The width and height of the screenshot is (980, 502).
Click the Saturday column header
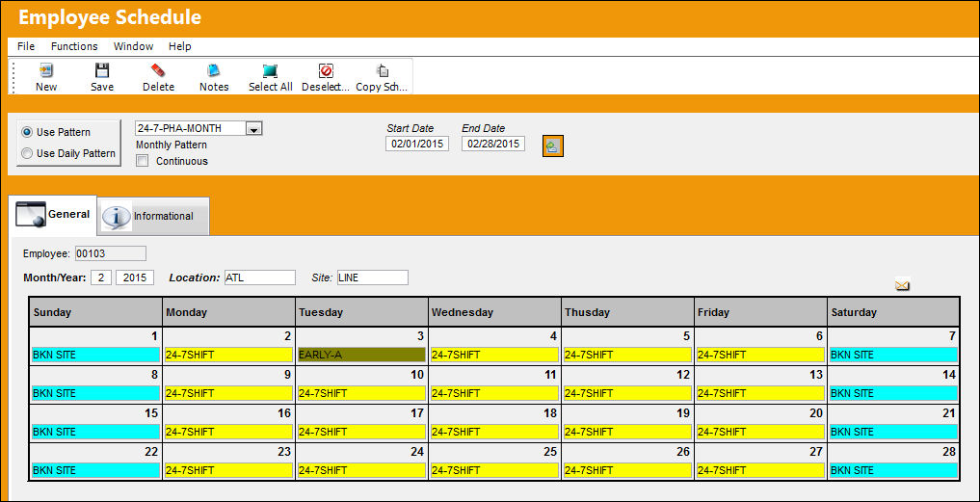(x=893, y=312)
